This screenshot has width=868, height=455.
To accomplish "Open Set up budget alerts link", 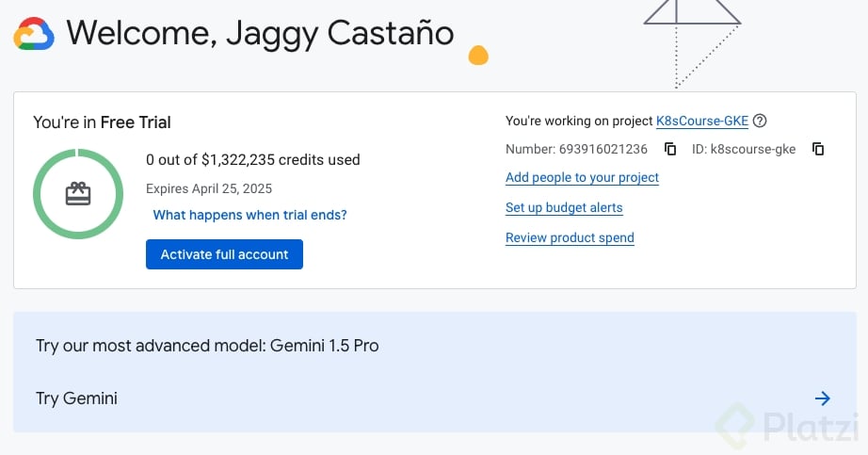I will 564,208.
